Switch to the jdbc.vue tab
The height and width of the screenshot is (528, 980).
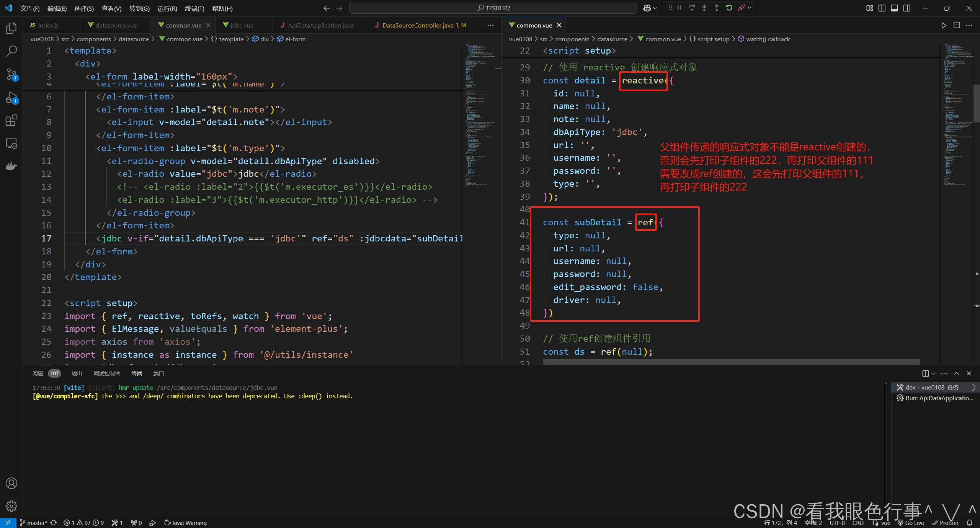pos(242,25)
